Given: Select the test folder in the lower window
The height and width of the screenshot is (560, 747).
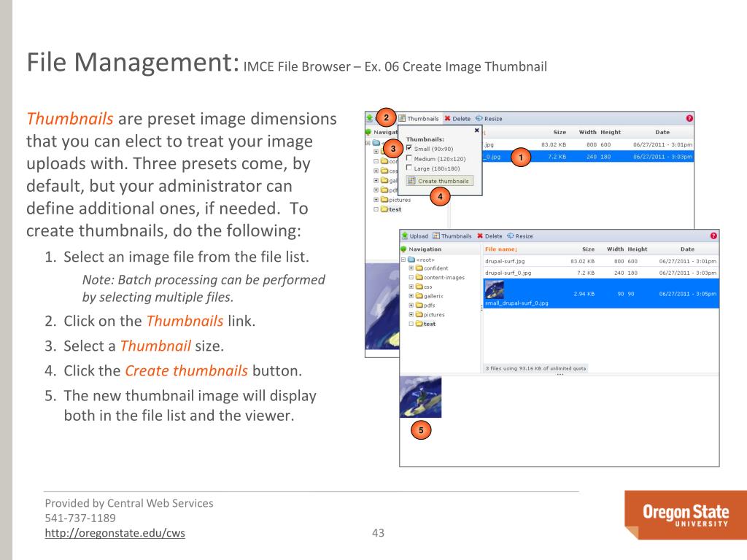Looking at the screenshot, I should pyautogui.click(x=425, y=324).
